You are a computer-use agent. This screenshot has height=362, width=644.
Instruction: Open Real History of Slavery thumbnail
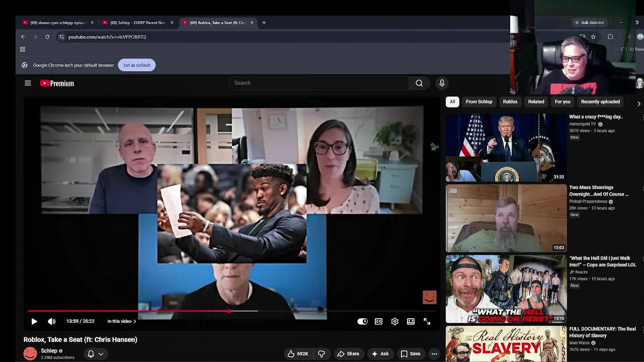coord(506,344)
